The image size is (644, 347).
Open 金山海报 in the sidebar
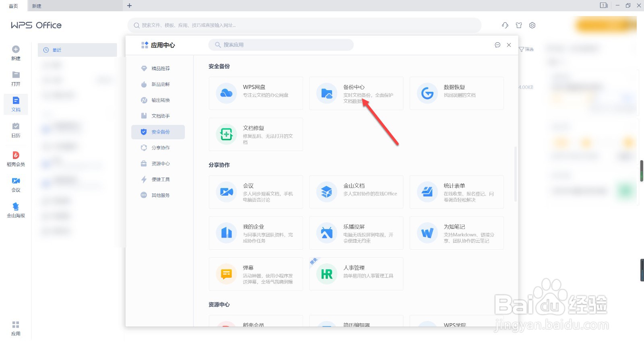(16, 211)
